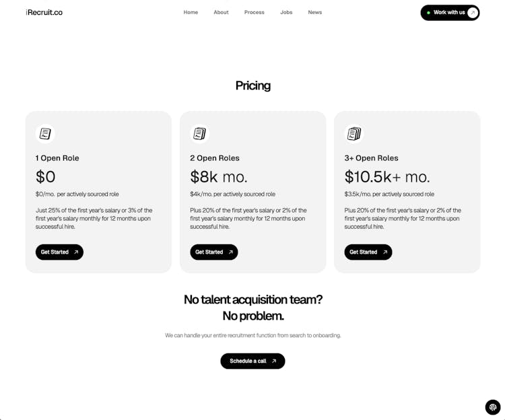Open the Home nav item
This screenshot has width=505, height=420.
point(191,13)
